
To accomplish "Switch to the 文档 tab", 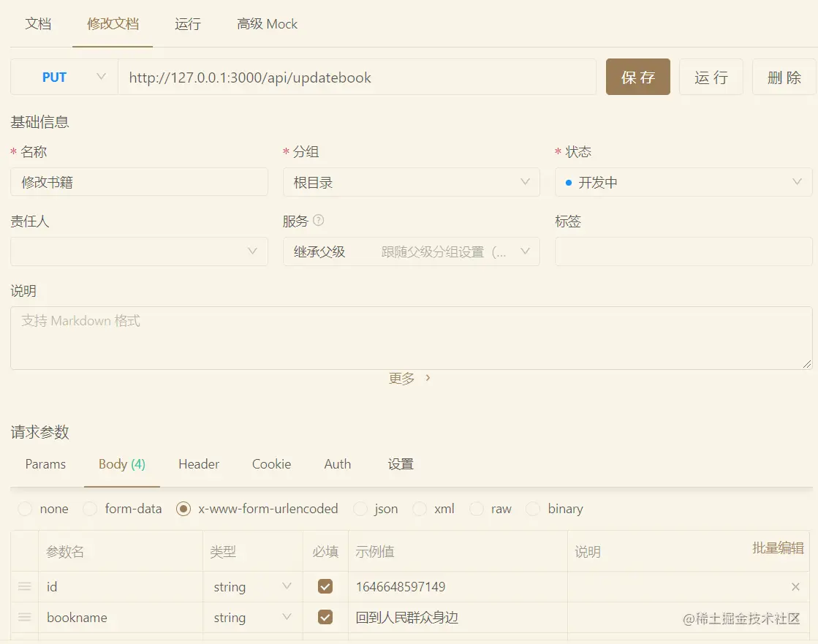I will [x=38, y=24].
